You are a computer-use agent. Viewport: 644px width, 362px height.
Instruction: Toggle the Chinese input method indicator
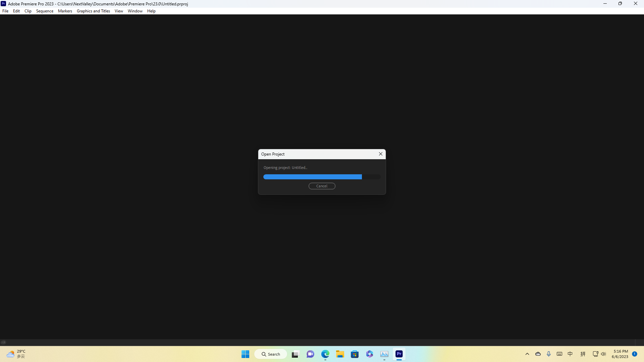(570, 354)
